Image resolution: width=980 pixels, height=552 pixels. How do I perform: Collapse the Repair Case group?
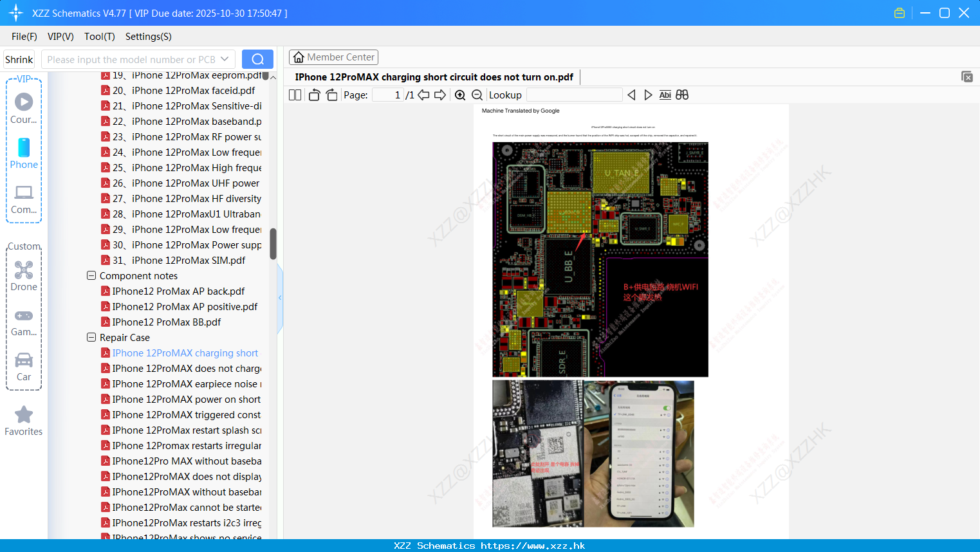click(91, 337)
